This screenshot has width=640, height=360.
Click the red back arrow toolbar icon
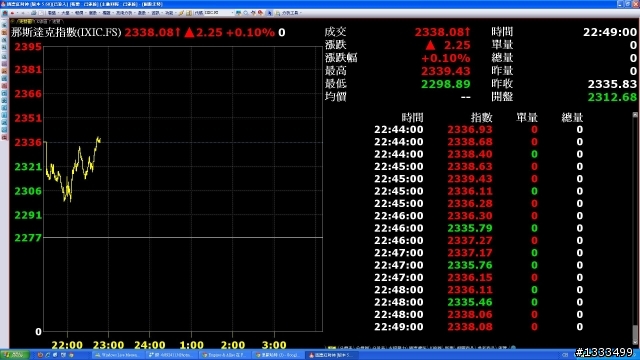12,13
